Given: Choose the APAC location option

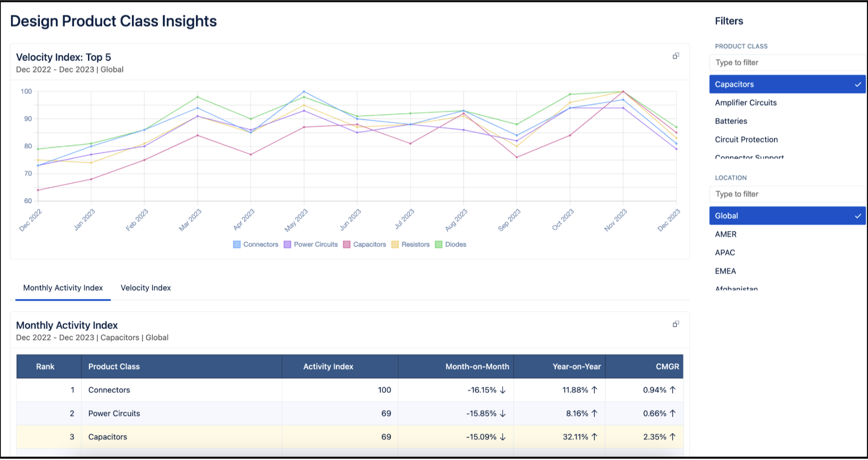Looking at the screenshot, I should tap(725, 253).
